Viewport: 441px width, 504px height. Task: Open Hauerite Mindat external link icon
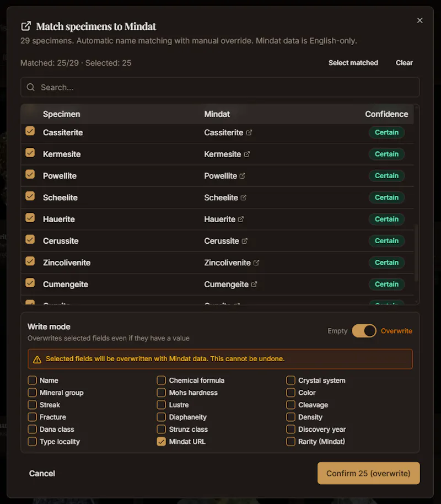[x=241, y=219]
